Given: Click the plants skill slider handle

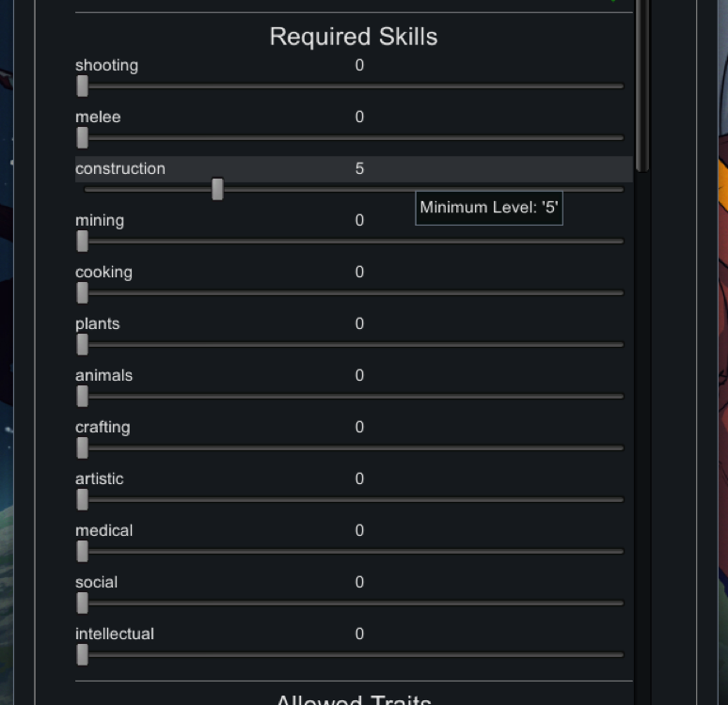Looking at the screenshot, I should (83, 345).
